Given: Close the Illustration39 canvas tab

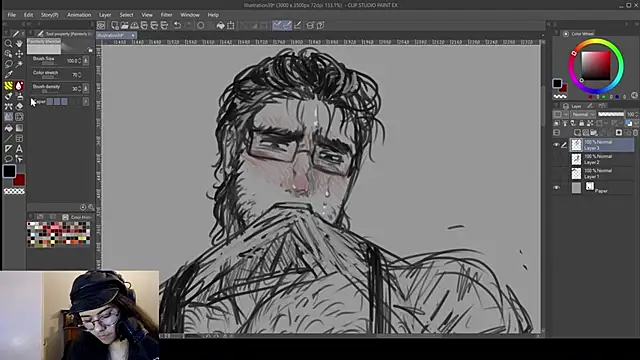Looking at the screenshot, I should click(x=133, y=36).
